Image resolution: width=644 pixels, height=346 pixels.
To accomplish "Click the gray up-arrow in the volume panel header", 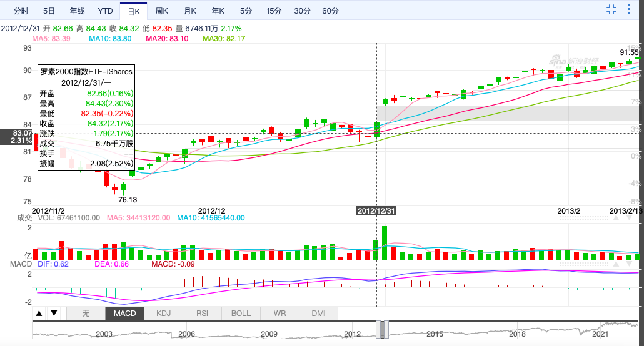I will tap(616, 218).
